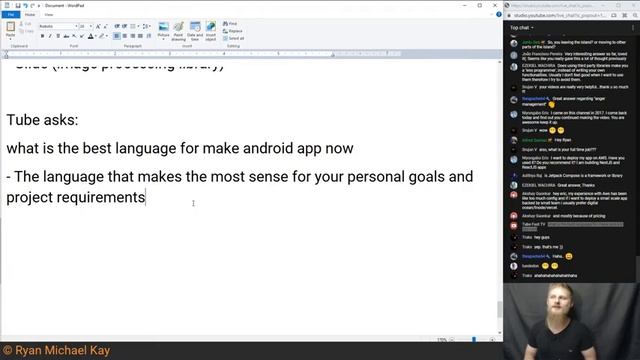This screenshot has height=360, width=640.
Task: Click the Copy button in Clipboard group
Action: (27, 31)
